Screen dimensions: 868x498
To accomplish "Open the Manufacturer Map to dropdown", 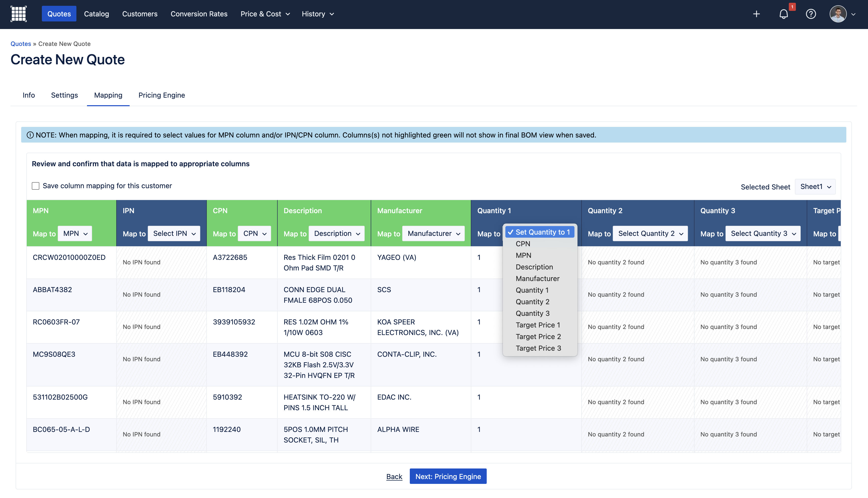I will point(433,234).
